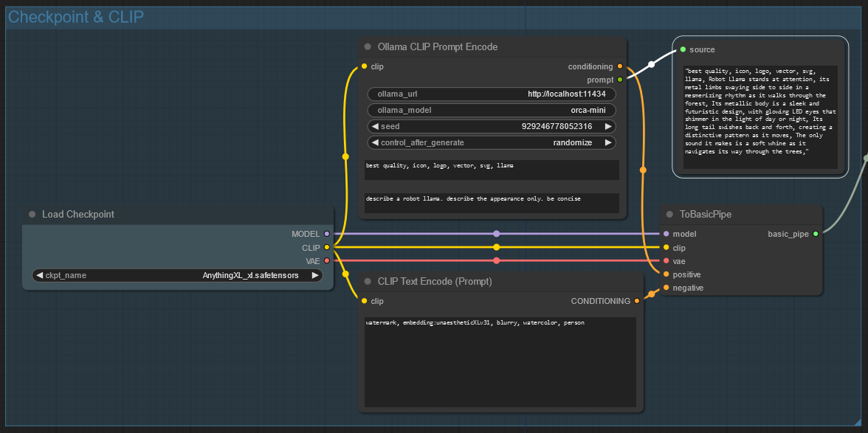Select the Ollama CLIP Prompt Encode title bar
The width and height of the screenshot is (868, 433).
[492, 47]
